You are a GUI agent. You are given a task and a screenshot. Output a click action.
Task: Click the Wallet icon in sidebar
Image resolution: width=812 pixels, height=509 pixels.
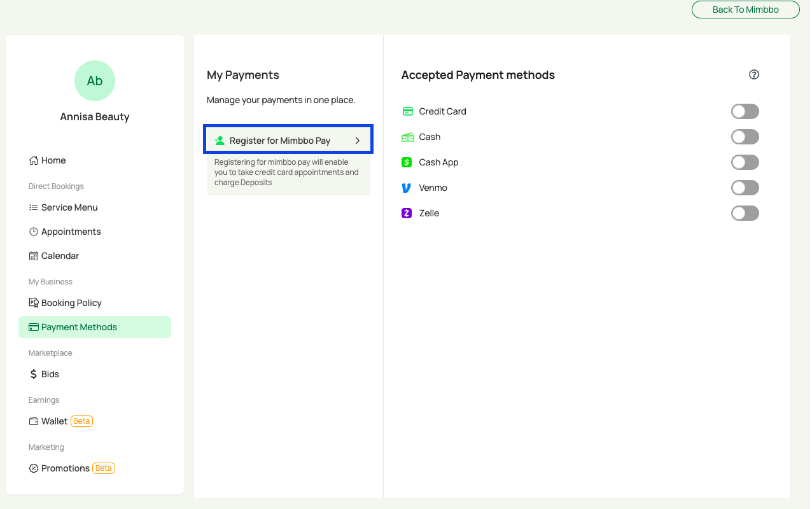click(34, 421)
